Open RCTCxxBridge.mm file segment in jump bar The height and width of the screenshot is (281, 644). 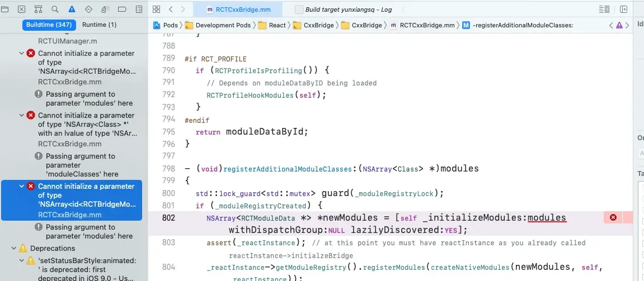click(422, 25)
